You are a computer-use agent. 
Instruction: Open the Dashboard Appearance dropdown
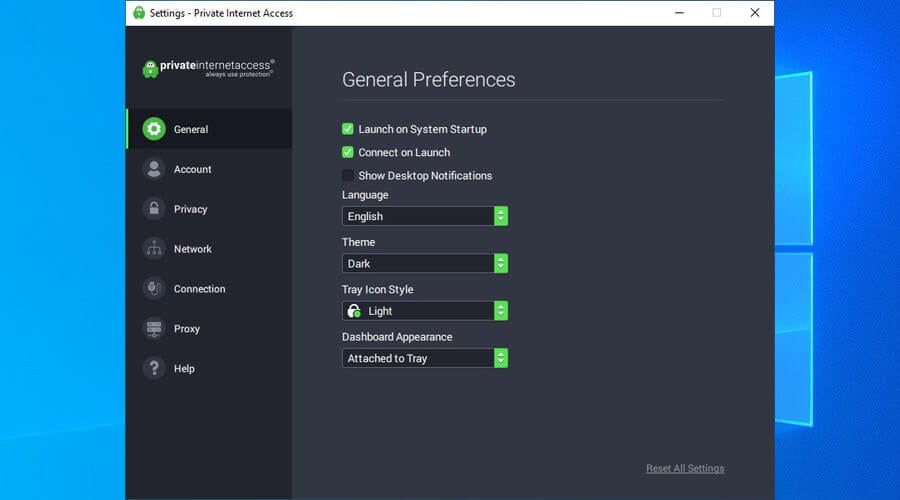(425, 358)
